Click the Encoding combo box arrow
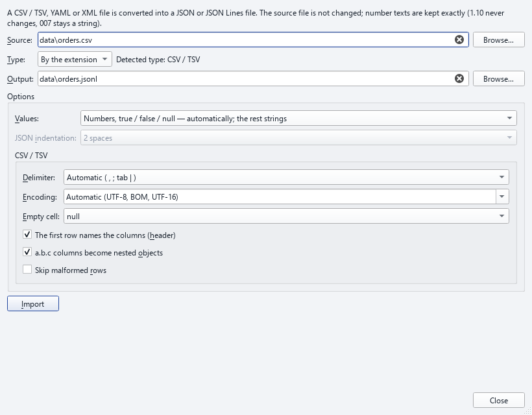 pos(502,196)
